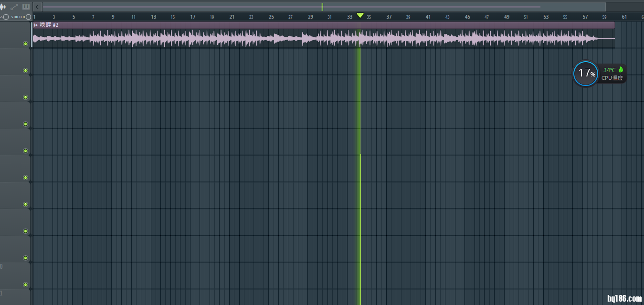Click the automation clip focus icon
Viewport: 644px width, 305px height.
point(14,7)
